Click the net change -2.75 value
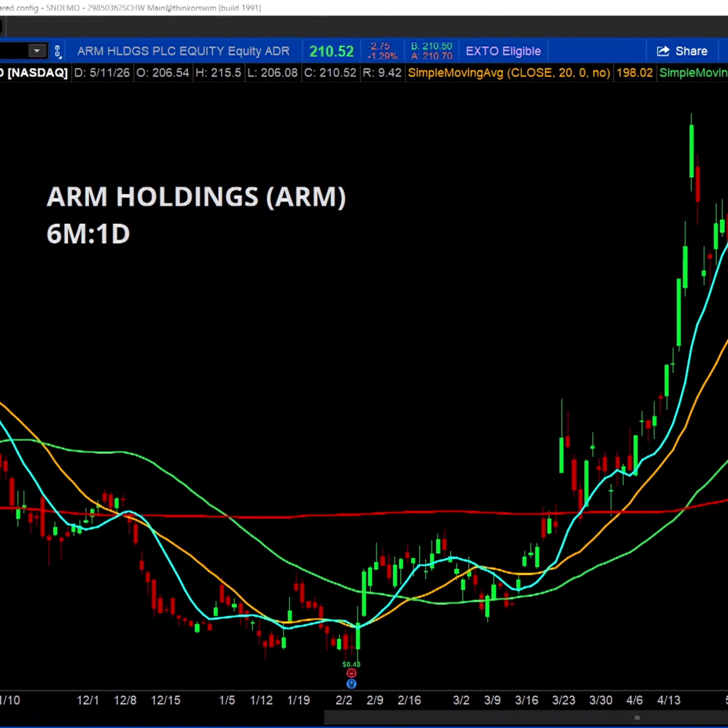This screenshot has height=728, width=728. point(380,46)
